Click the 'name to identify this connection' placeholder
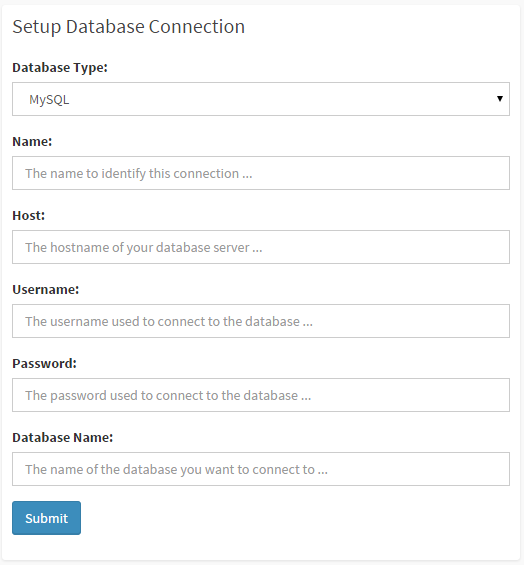This screenshot has width=524, height=565. pyautogui.click(x=144, y=174)
